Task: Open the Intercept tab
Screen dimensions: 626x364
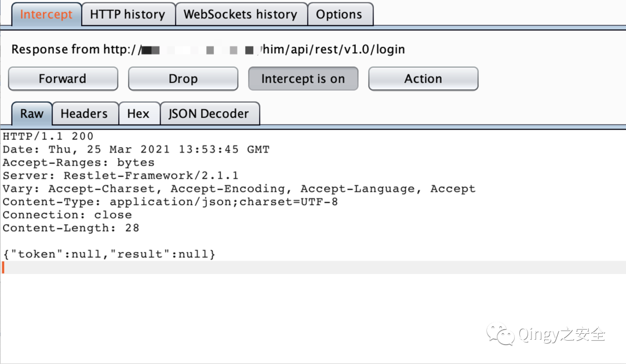Action: 46,14
